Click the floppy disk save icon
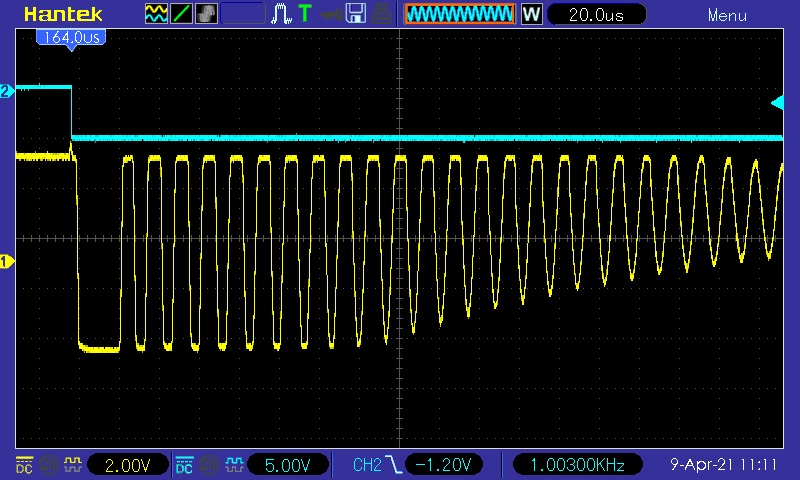 [355, 14]
